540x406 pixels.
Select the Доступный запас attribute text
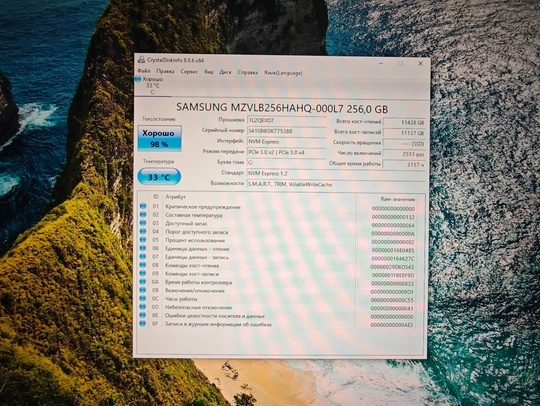point(186,223)
